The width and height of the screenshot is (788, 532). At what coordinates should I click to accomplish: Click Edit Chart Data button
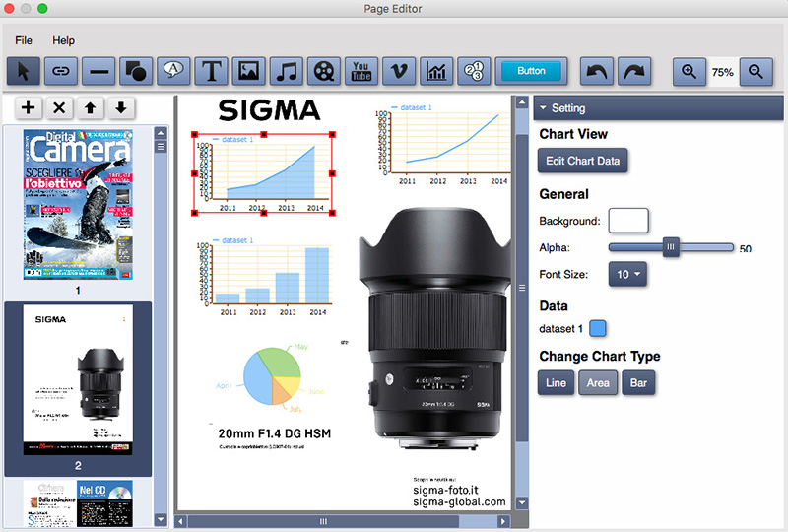coord(582,161)
